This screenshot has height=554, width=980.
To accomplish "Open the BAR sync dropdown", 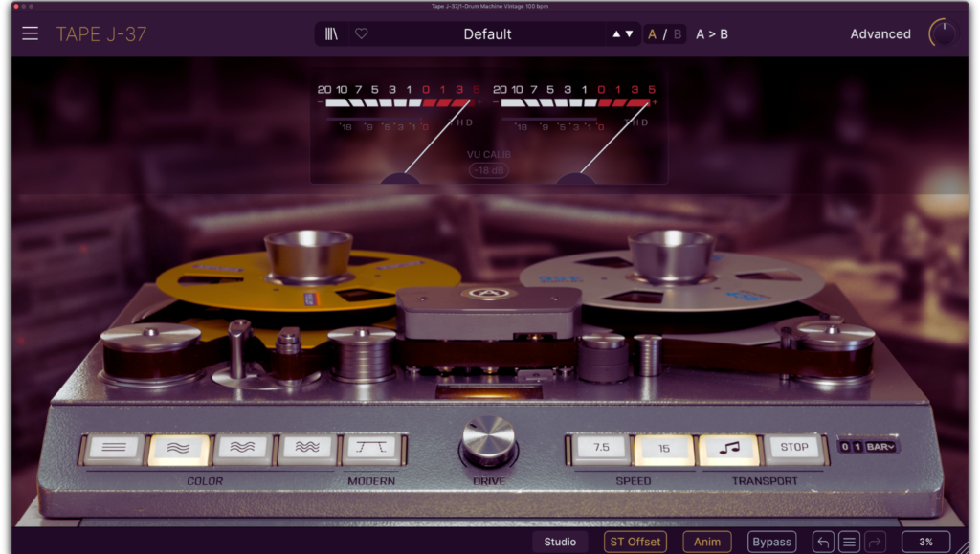I will click(880, 447).
